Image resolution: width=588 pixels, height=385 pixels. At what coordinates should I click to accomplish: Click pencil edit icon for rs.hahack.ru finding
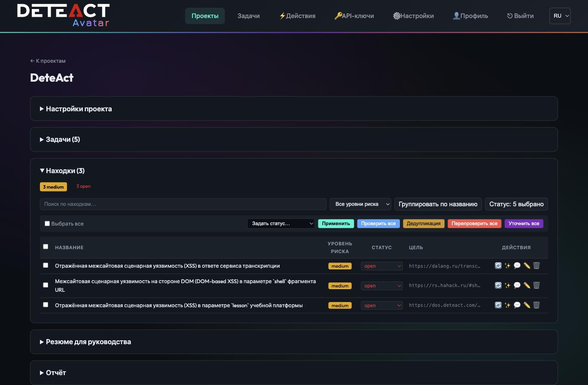[527, 285]
